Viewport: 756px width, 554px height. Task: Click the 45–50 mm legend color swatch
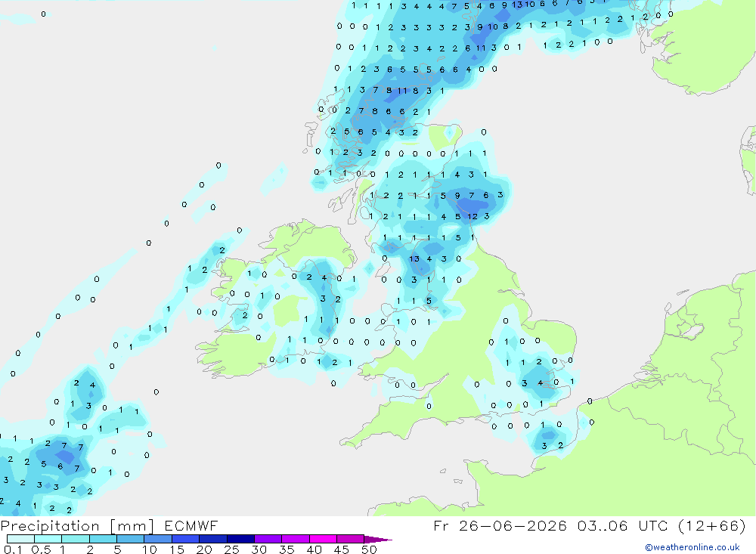[x=351, y=539]
